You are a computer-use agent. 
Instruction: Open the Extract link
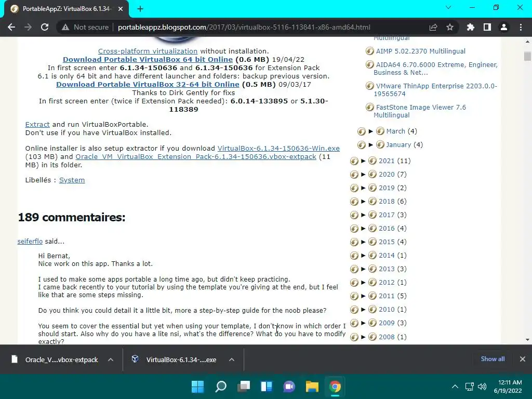37,125
